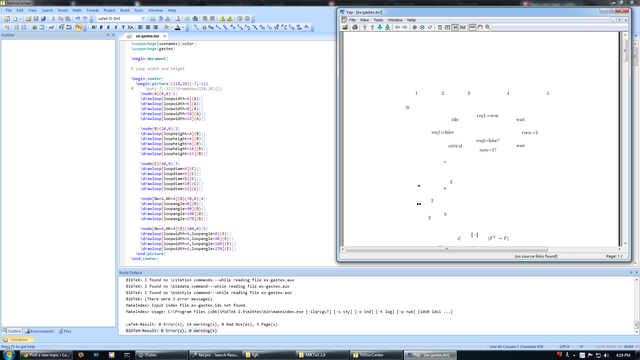Toggle italic text formatting

(109, 27)
